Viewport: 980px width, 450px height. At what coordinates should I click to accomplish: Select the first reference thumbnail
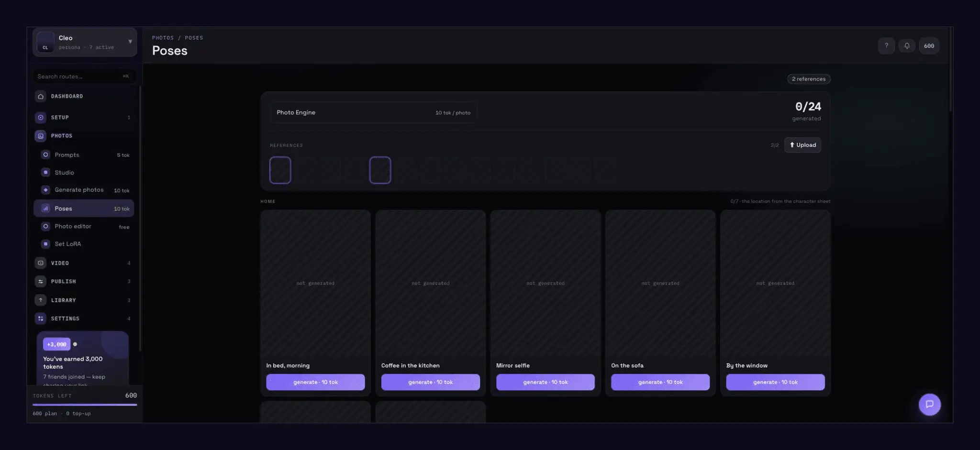click(x=280, y=170)
